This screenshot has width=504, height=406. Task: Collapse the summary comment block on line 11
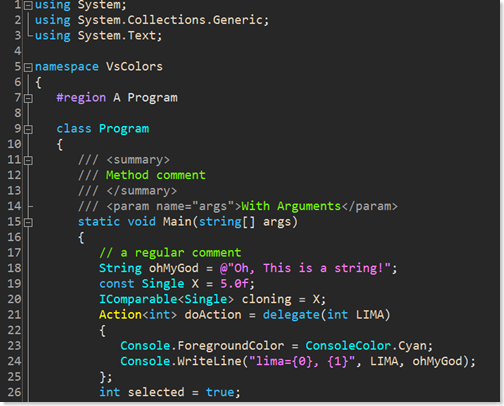point(29,160)
